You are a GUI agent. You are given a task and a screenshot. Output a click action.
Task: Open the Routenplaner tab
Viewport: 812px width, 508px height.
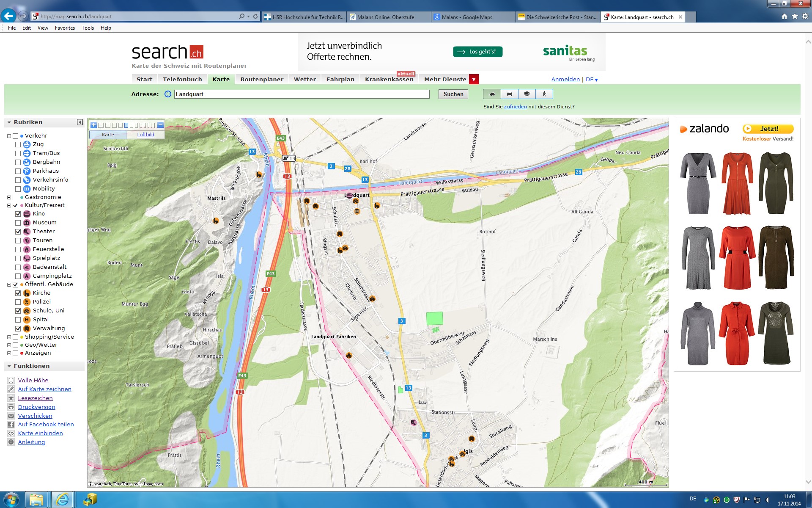tap(262, 79)
